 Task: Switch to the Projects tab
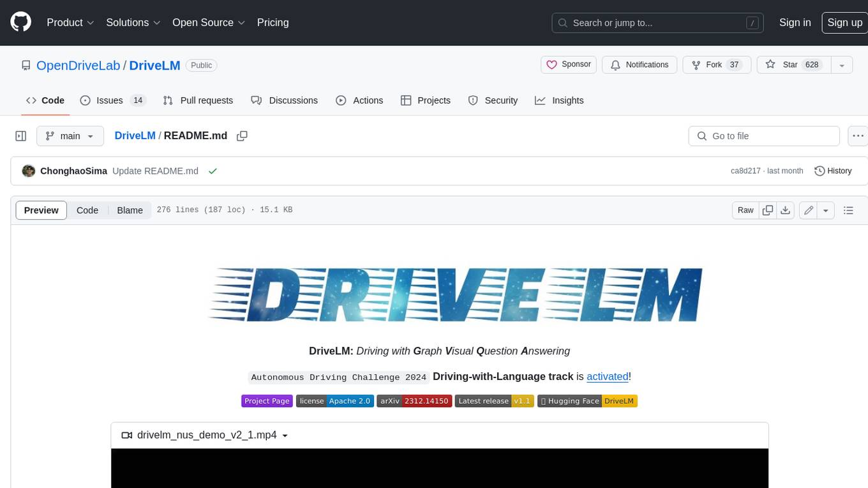coord(426,100)
